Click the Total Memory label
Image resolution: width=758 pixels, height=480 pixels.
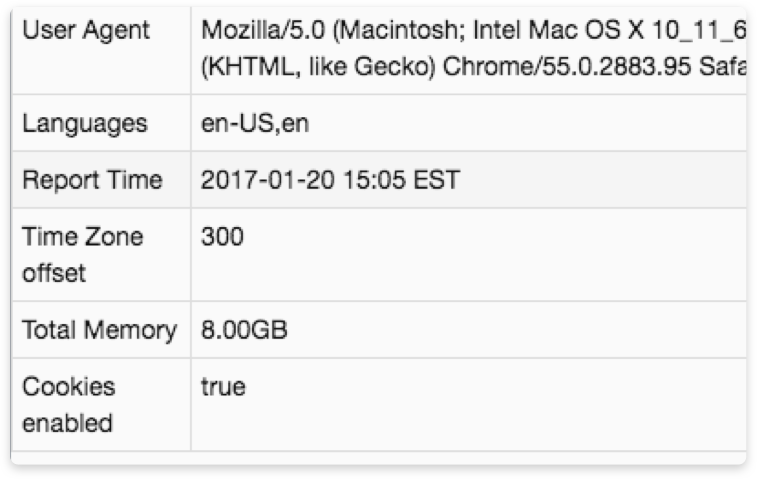click(99, 330)
